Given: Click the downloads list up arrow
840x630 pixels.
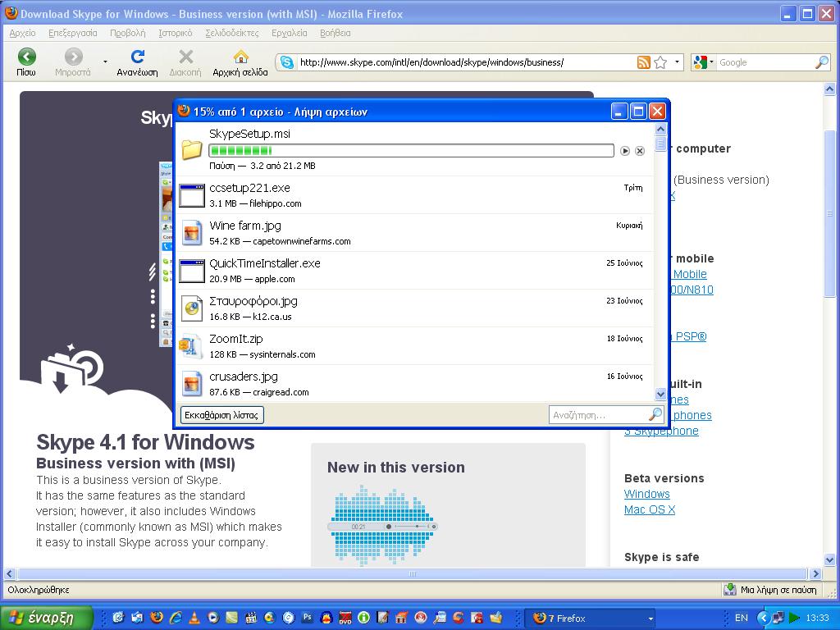Looking at the screenshot, I should pyautogui.click(x=660, y=129).
